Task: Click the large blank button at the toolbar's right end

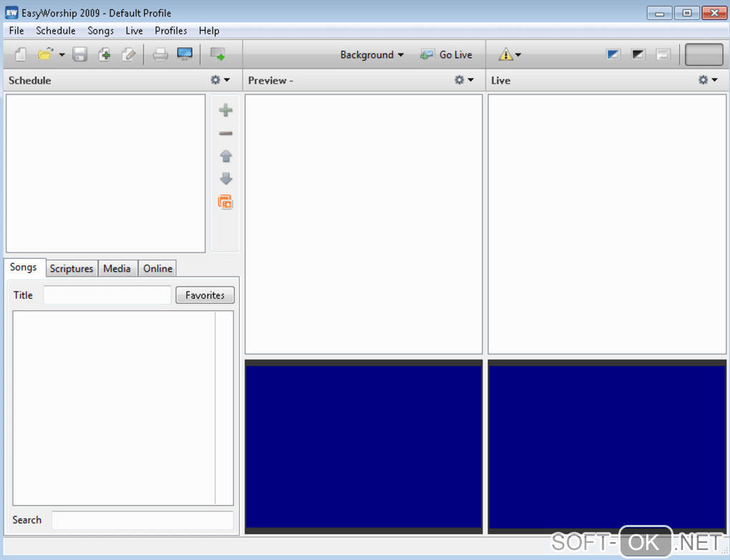Action: (x=704, y=54)
